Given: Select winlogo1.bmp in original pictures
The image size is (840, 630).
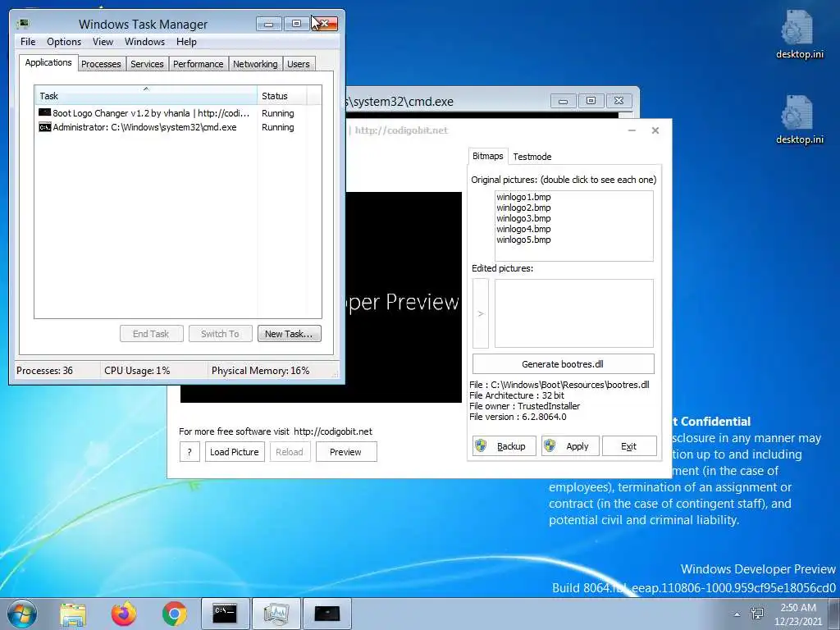Looking at the screenshot, I should [x=523, y=197].
